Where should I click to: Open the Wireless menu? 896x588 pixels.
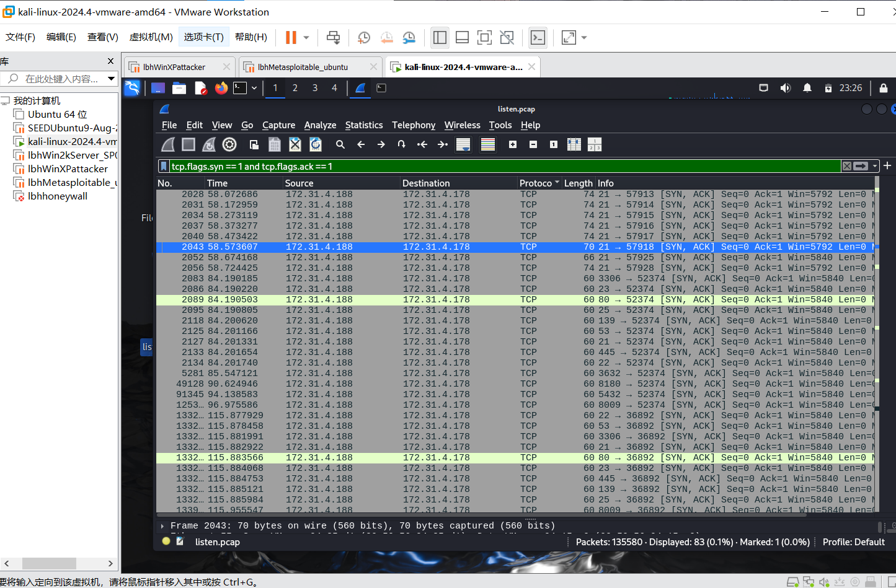(462, 125)
